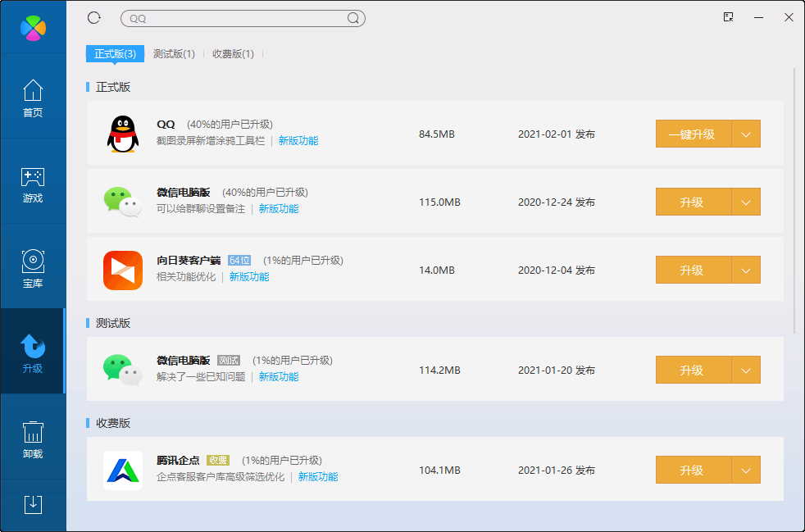Screen dimensions: 805x532
Task: Focus the QQ search input field
Action: [x=234, y=18]
